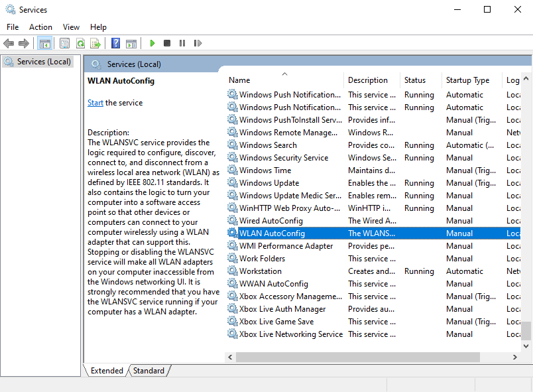Click the Stop Service square icon
This screenshot has height=392, width=533.
click(x=167, y=43)
